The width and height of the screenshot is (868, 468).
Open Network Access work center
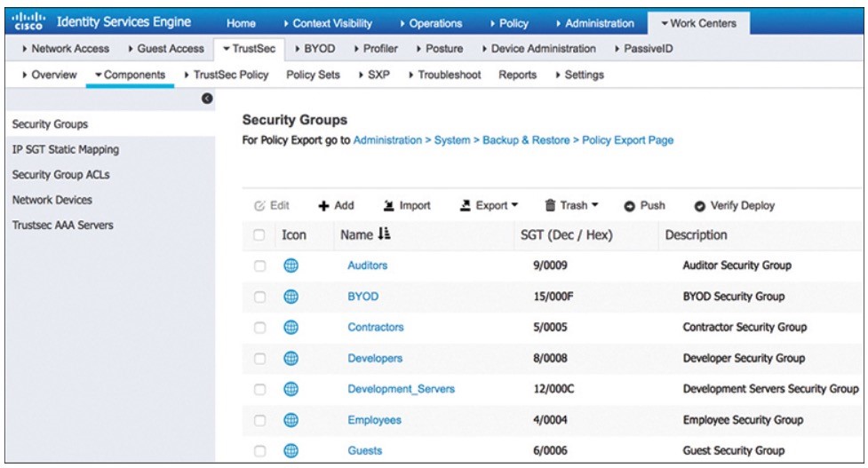pyautogui.click(x=66, y=49)
